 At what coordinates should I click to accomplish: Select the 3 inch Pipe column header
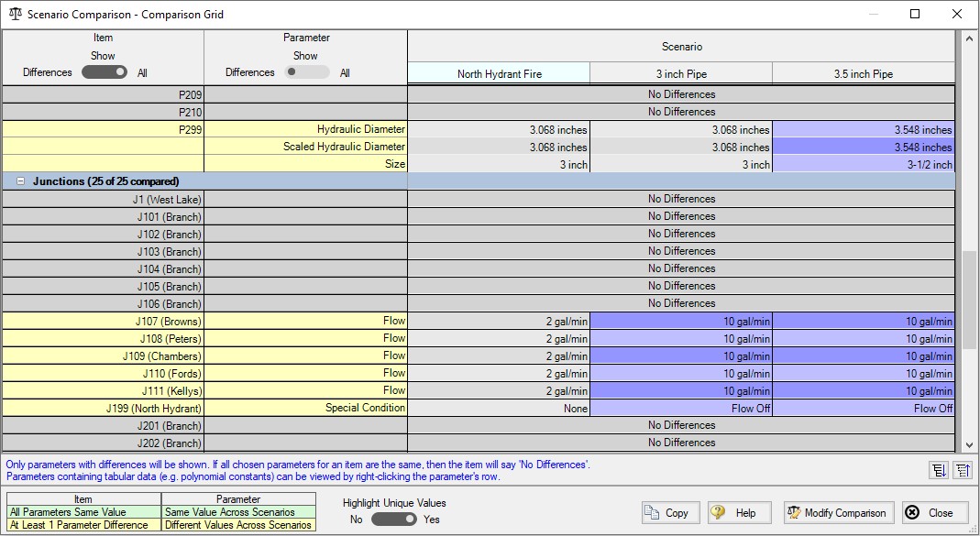tap(681, 74)
